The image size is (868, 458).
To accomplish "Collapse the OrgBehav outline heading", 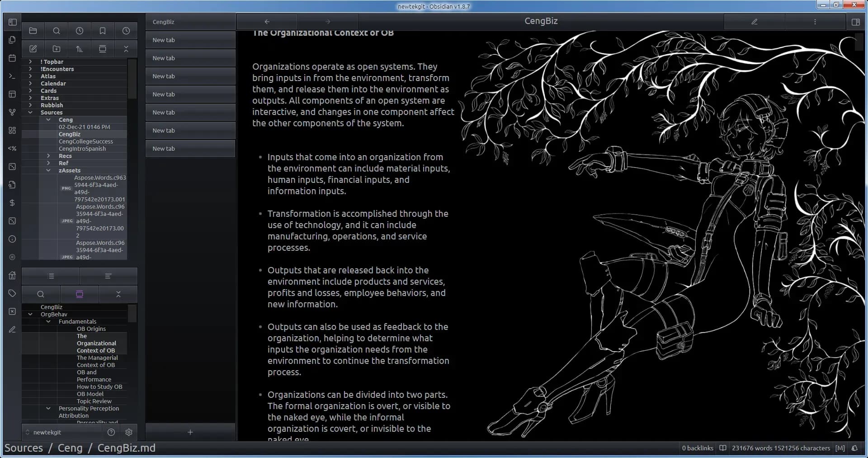I will coord(30,314).
